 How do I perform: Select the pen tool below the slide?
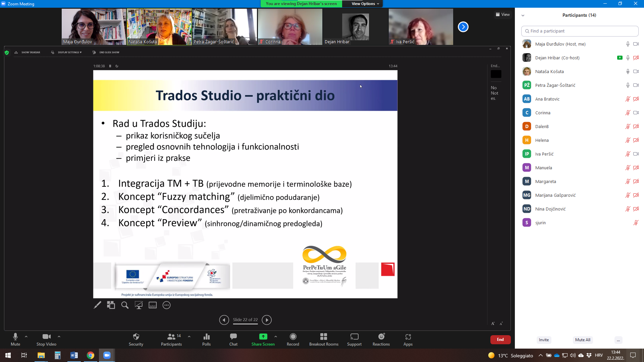97,305
